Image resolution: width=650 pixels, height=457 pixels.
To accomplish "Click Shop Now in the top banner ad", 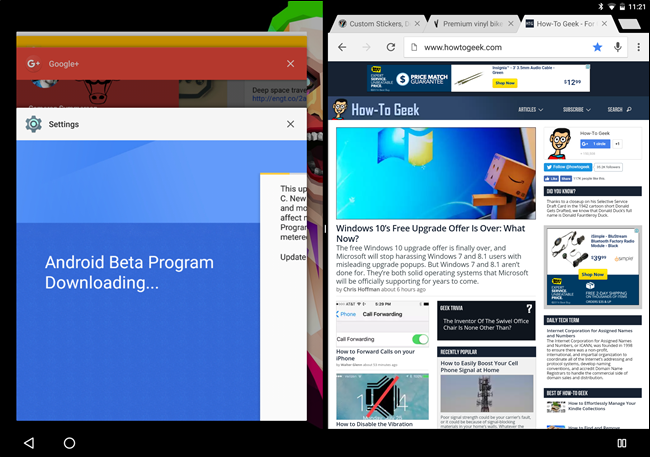I will coord(504,83).
